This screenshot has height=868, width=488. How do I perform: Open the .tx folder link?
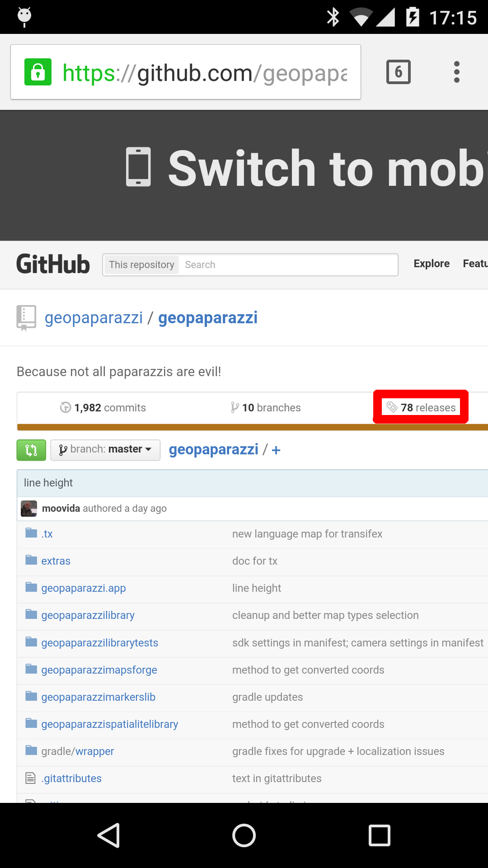[47, 534]
